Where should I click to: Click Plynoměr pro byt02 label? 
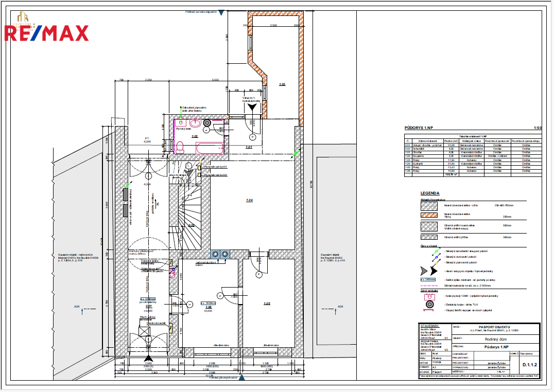(215, 175)
